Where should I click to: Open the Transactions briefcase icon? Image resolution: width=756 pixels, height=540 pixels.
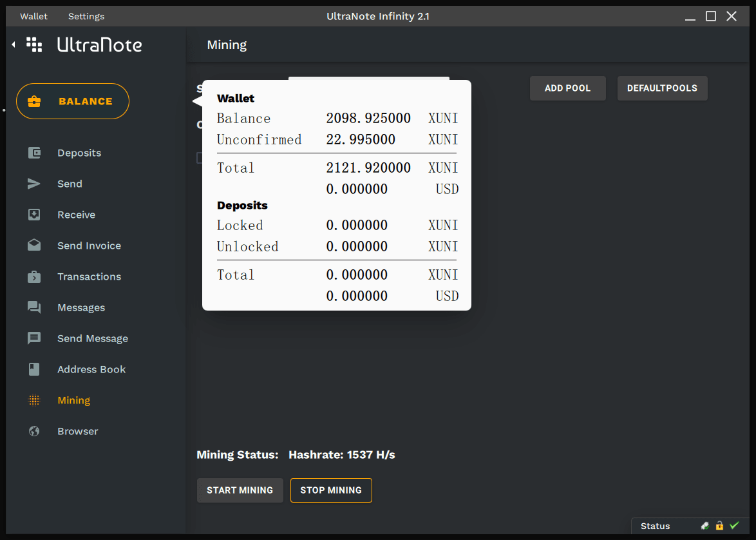coord(34,276)
